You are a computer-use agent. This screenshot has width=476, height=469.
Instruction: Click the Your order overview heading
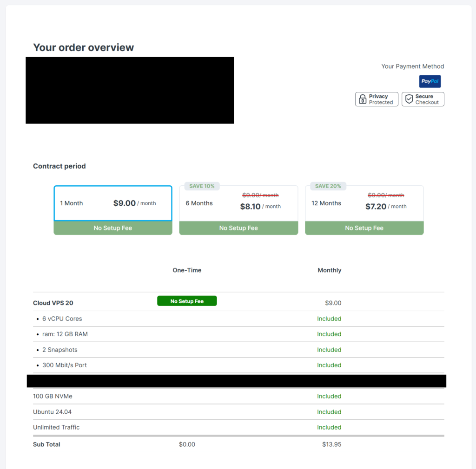coord(84,47)
